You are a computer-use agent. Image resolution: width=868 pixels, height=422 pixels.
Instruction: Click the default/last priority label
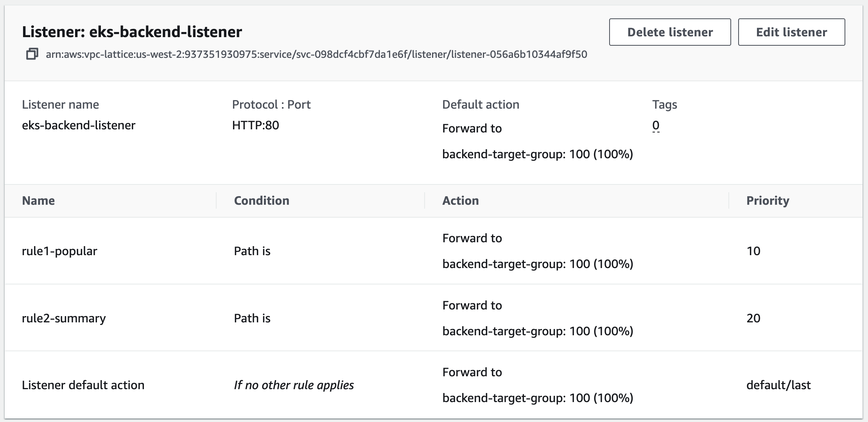tap(778, 385)
